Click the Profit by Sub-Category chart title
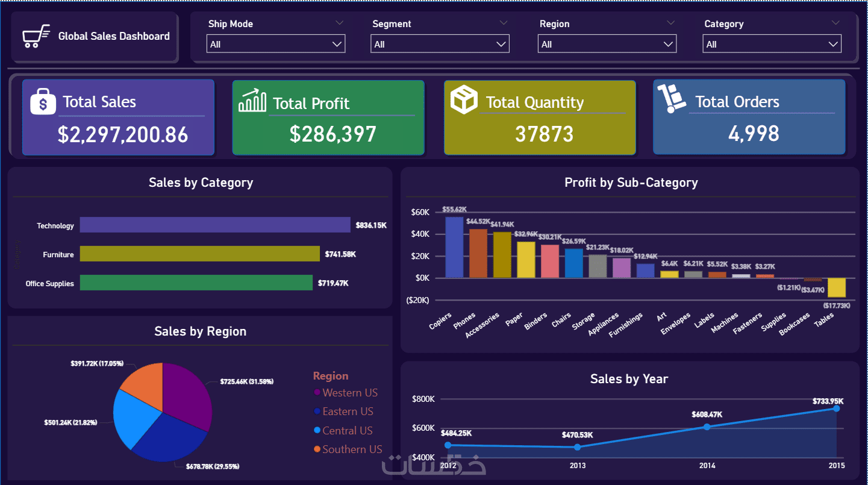The height and width of the screenshot is (485, 868). tap(631, 183)
